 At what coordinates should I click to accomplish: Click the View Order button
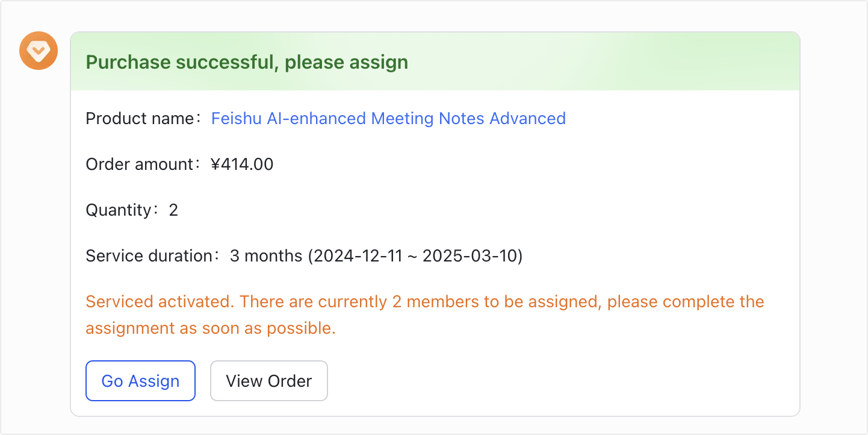pos(268,381)
